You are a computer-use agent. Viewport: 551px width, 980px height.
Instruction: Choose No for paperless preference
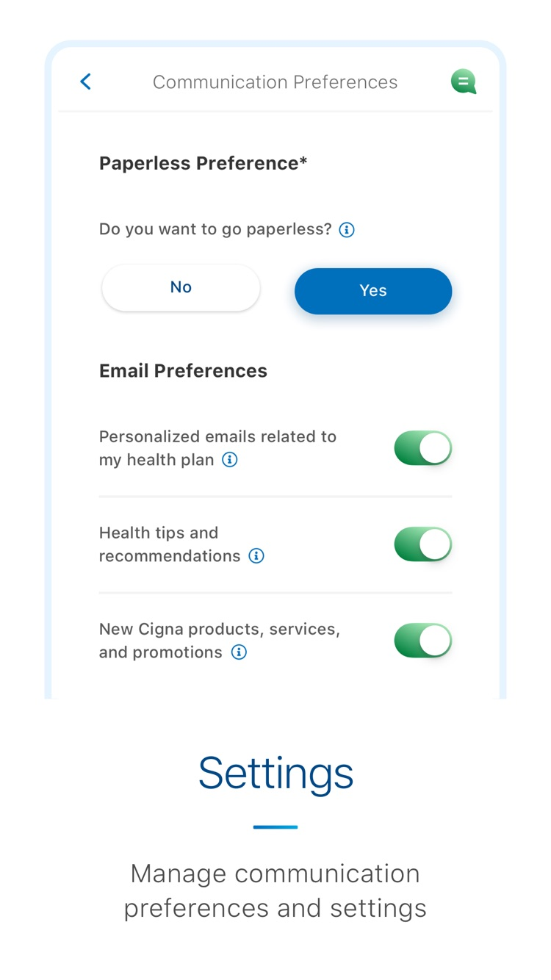pyautogui.click(x=181, y=287)
